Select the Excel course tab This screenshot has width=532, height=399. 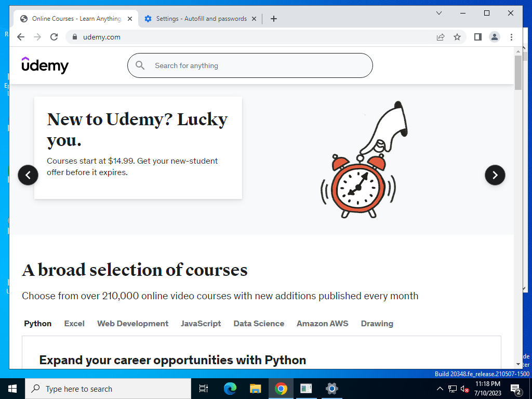pyautogui.click(x=74, y=324)
